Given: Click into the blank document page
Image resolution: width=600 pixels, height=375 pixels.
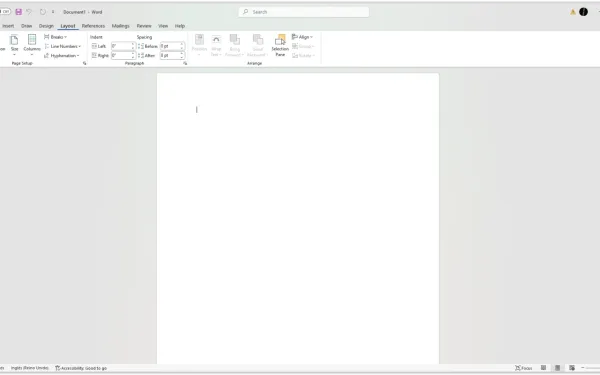Looking at the screenshot, I should [x=298, y=218].
